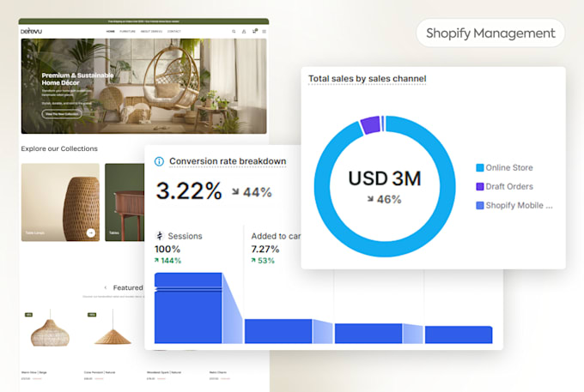Click View The New Collection button
Screen dimensions: 584x392
62,114
